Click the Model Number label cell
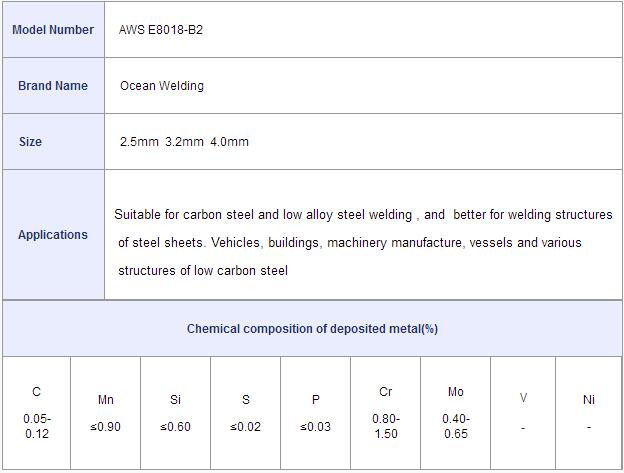The image size is (624, 473). pos(53,29)
